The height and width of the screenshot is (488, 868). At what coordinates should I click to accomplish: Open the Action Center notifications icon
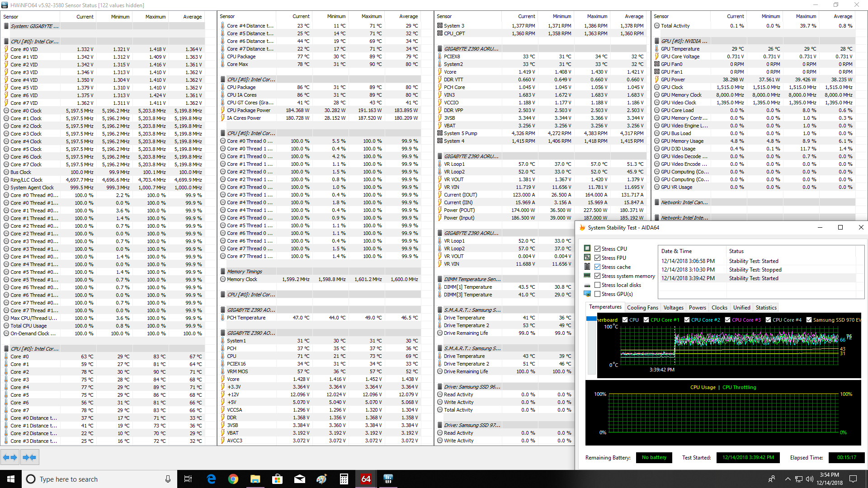[x=853, y=479]
